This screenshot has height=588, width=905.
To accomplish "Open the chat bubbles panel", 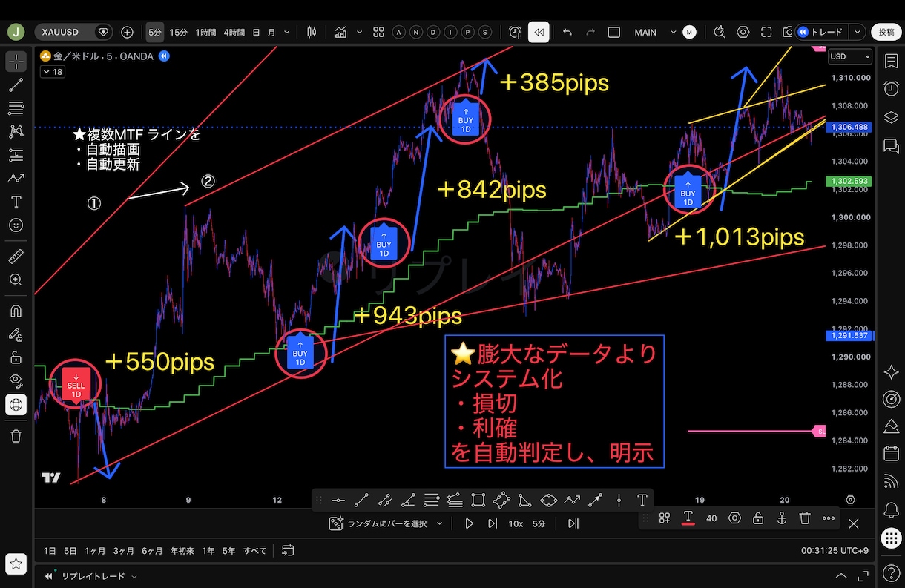I will [891, 146].
